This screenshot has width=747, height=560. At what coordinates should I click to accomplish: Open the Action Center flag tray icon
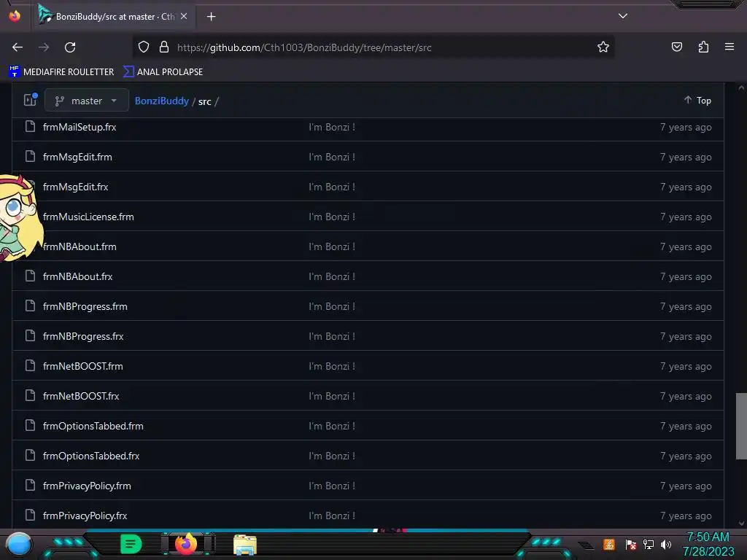click(x=631, y=544)
